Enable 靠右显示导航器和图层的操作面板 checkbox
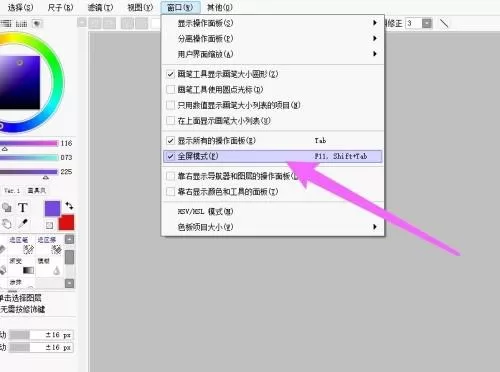 point(170,176)
